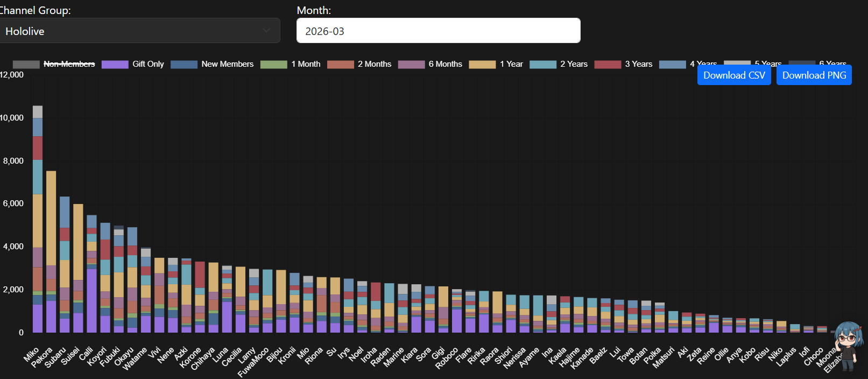This screenshot has height=379, width=868.
Task: Click the chibi mascot character icon
Action: click(848, 346)
